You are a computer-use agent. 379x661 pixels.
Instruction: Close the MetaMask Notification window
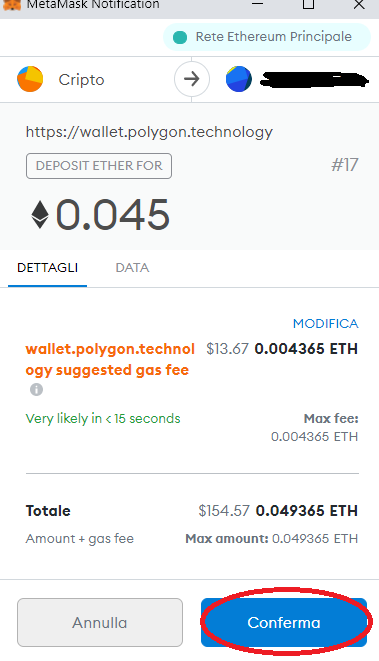pos(359,4)
